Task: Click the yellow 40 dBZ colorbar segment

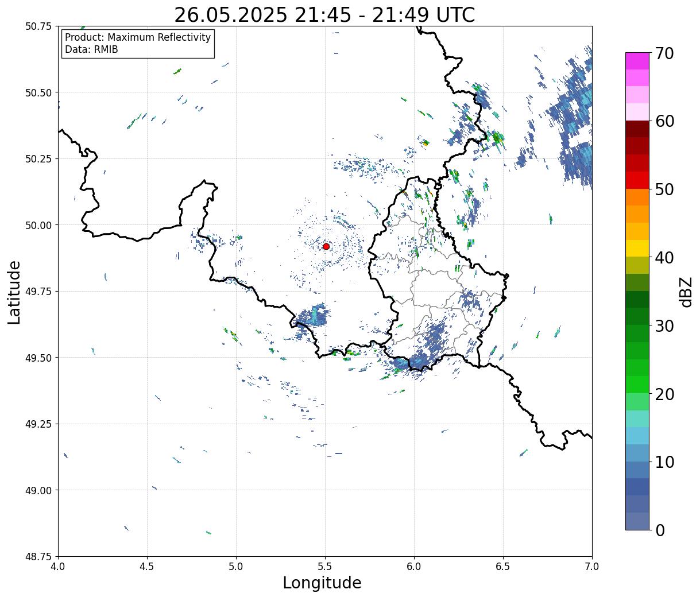Action: [x=637, y=249]
